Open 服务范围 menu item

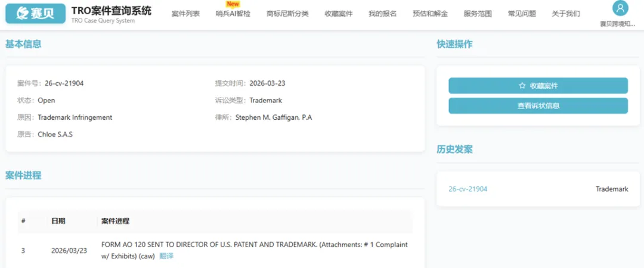[x=478, y=14]
